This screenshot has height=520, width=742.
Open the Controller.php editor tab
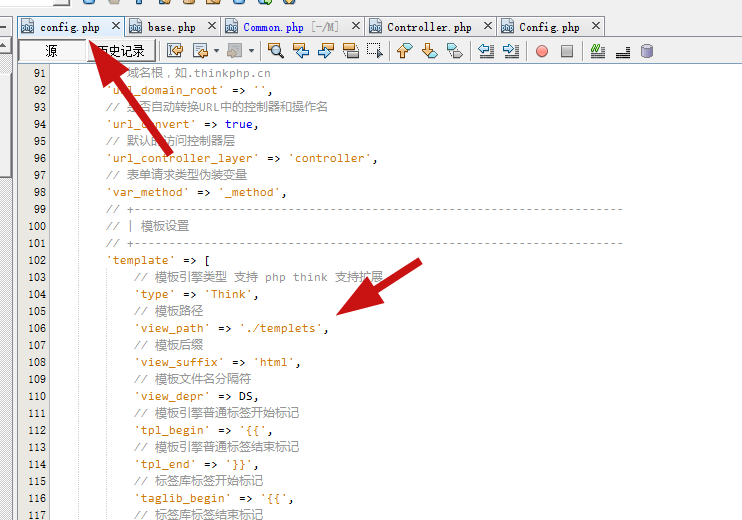click(x=429, y=27)
